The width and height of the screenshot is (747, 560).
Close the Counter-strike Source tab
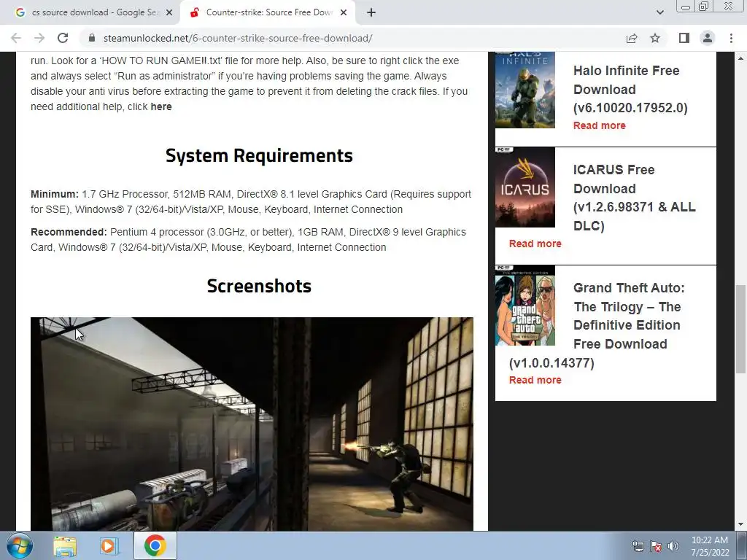[344, 13]
